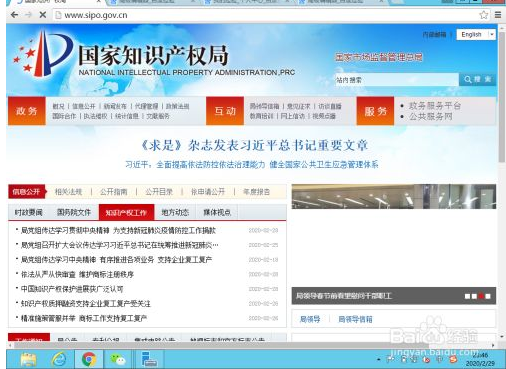Image resolution: width=506 pixels, height=369 pixels.
Task: Show hidden system tray icons arrow
Action: 379,360
